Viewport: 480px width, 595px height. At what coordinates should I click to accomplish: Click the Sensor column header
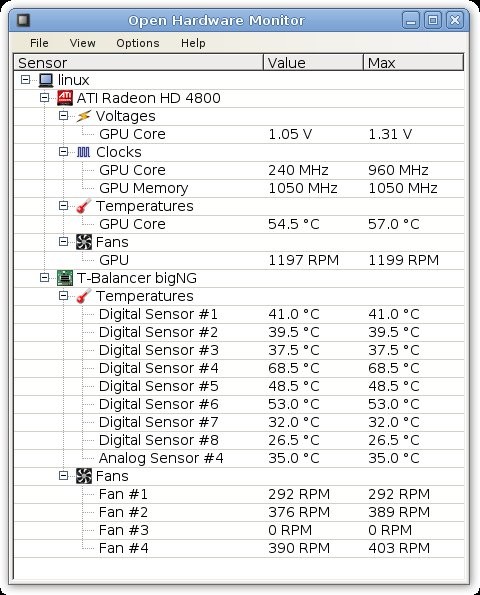[x=138, y=63]
